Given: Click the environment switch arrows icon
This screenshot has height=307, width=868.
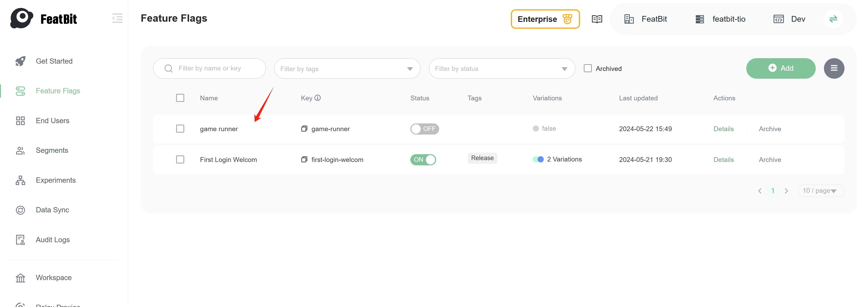Looking at the screenshot, I should click(833, 19).
